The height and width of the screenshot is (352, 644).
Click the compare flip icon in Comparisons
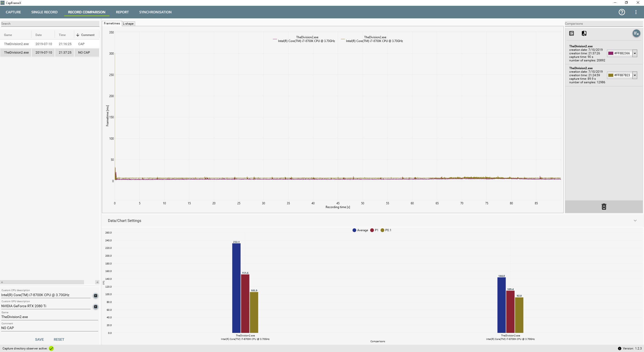(584, 33)
